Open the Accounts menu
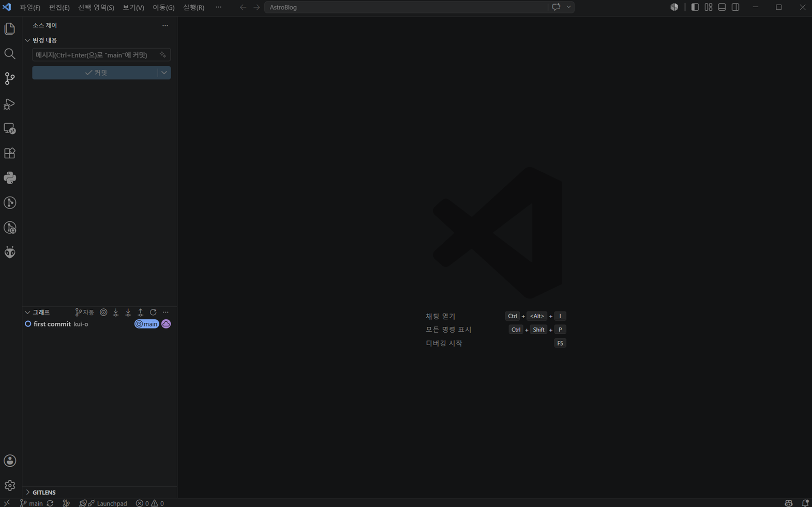This screenshot has width=812, height=507. [10, 461]
